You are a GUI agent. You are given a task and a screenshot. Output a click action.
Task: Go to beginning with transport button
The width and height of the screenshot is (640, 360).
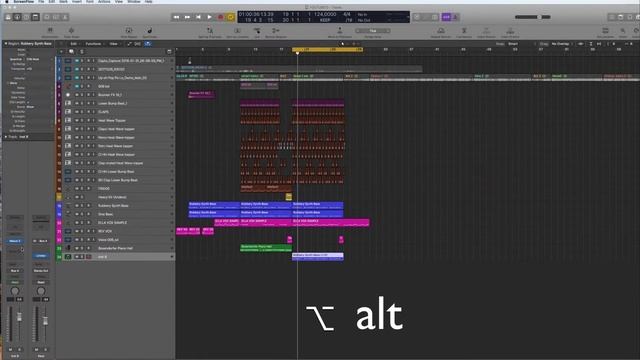(x=198, y=17)
